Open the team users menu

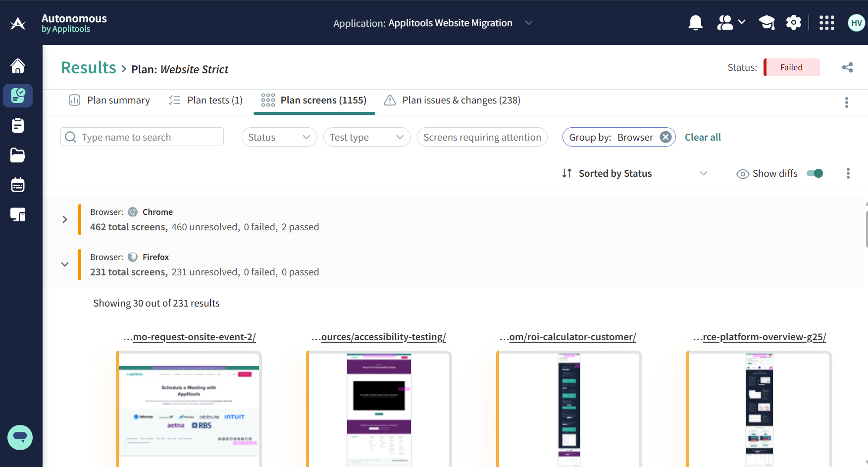(x=731, y=23)
